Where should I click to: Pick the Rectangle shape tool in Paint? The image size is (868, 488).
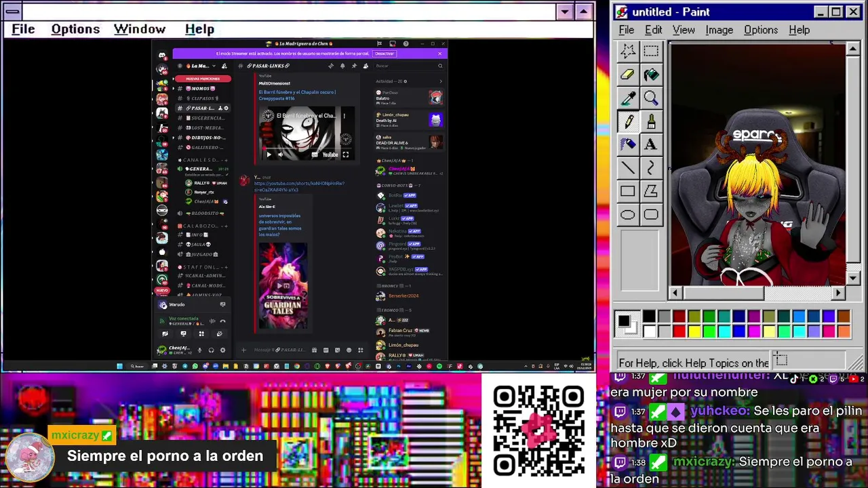628,192
